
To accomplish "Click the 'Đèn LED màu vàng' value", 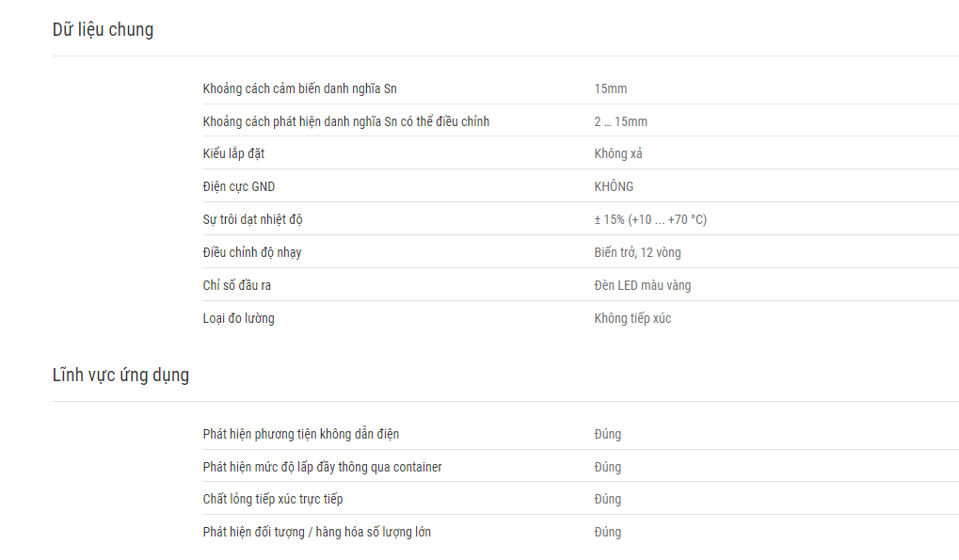I will (643, 285).
